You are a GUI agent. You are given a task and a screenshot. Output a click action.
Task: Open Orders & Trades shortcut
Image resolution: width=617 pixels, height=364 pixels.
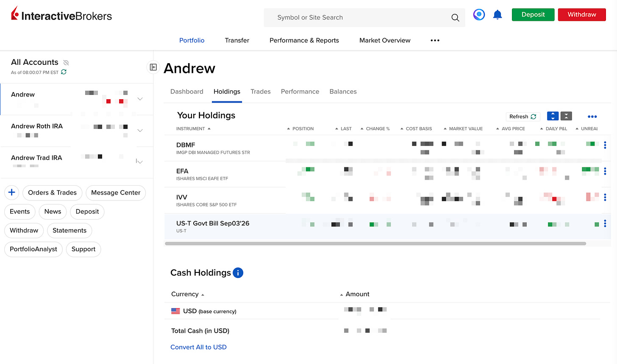(x=53, y=192)
